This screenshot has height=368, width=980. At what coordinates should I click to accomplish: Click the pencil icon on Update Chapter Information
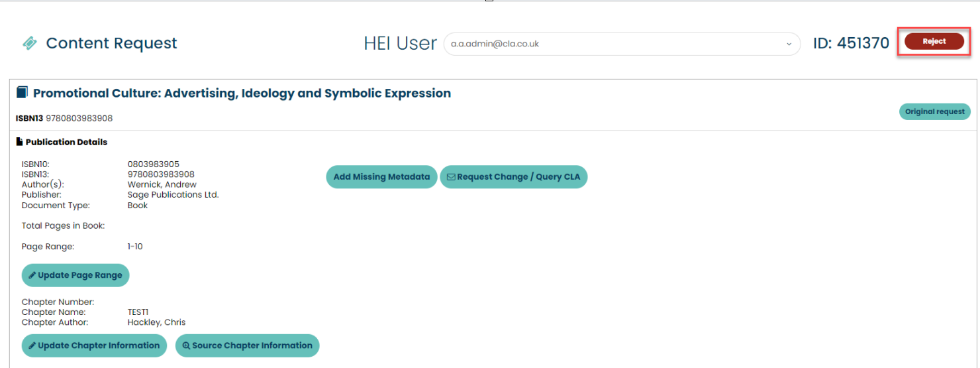tap(32, 345)
